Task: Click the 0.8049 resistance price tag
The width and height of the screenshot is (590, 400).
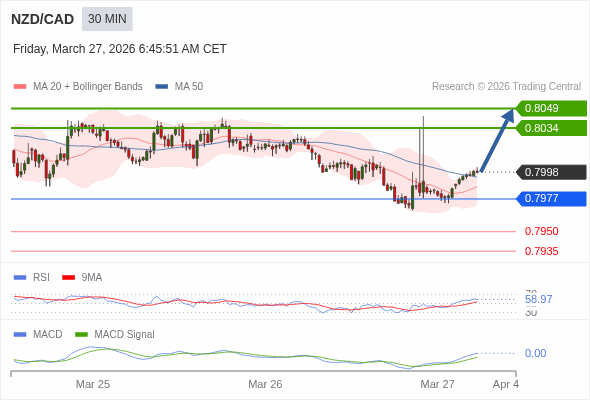Action: pos(551,108)
